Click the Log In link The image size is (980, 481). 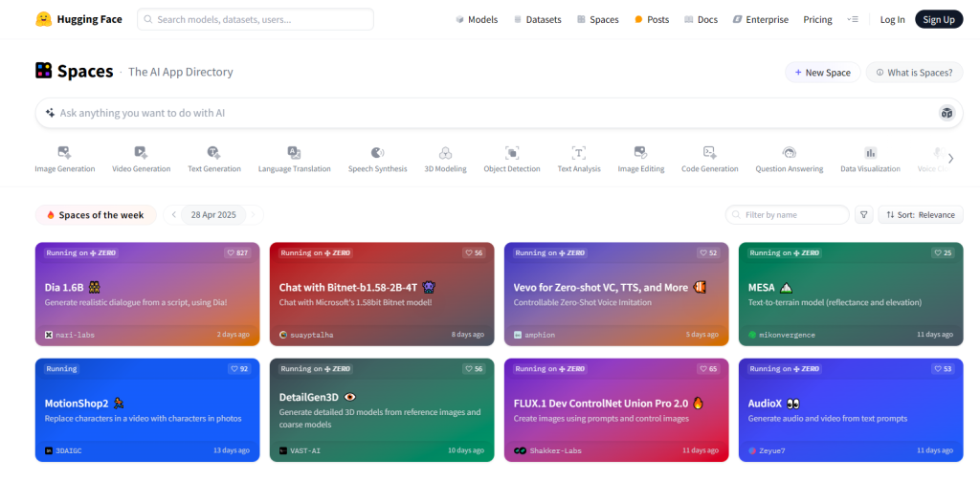[893, 19]
